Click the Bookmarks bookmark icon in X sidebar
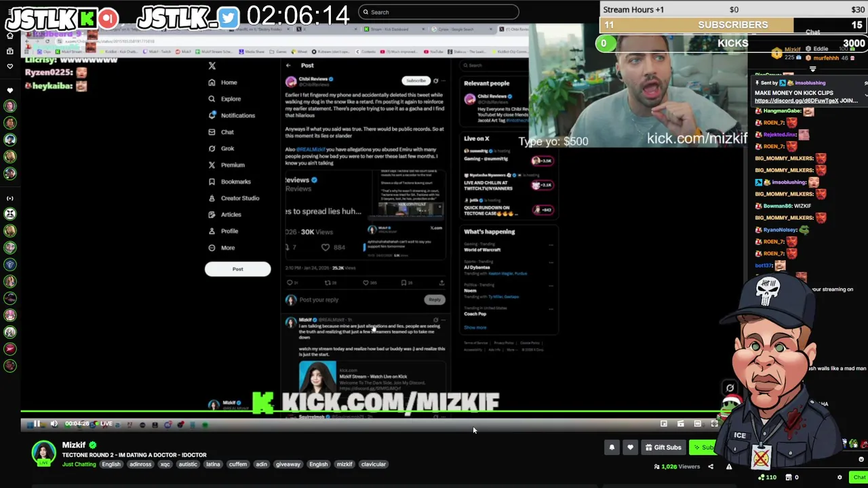The height and width of the screenshot is (488, 868). (212, 182)
